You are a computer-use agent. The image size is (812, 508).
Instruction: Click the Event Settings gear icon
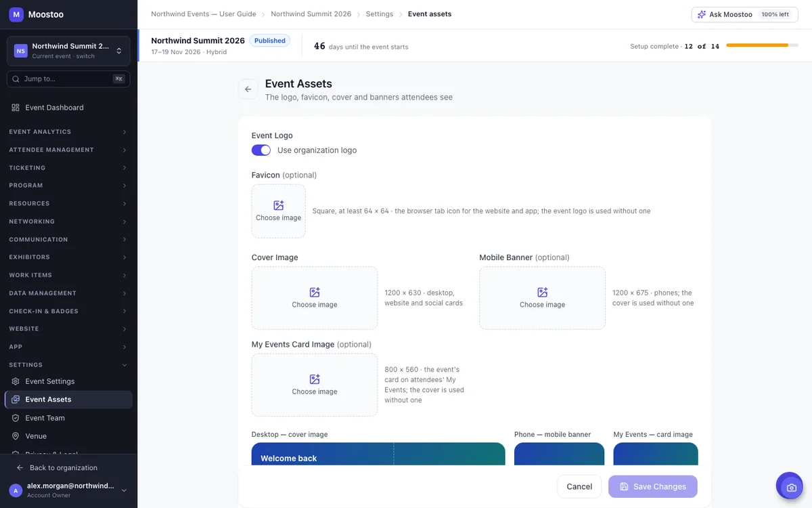[16, 381]
